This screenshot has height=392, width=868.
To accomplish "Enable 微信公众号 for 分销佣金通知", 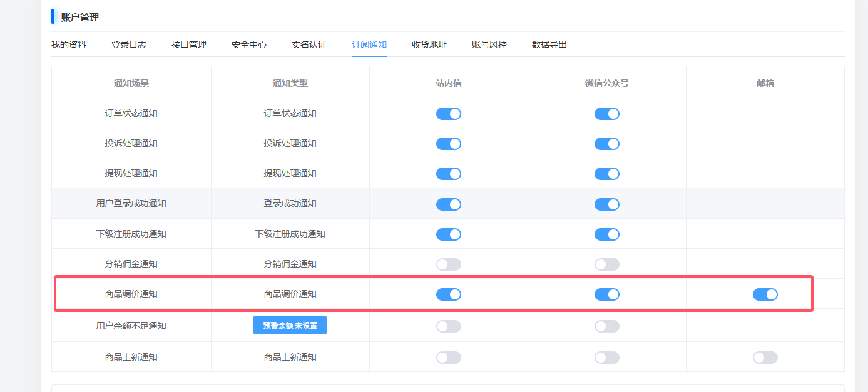I will (607, 264).
